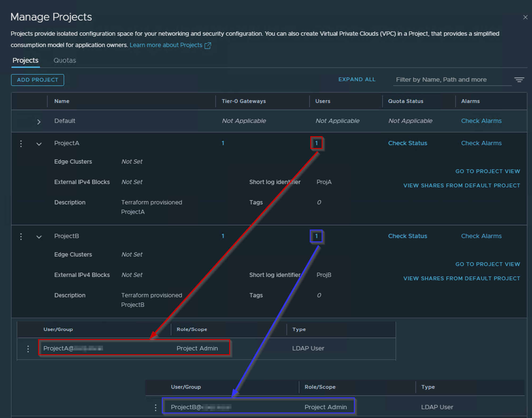
Task: Open ProjectA users count link
Action: click(316, 143)
